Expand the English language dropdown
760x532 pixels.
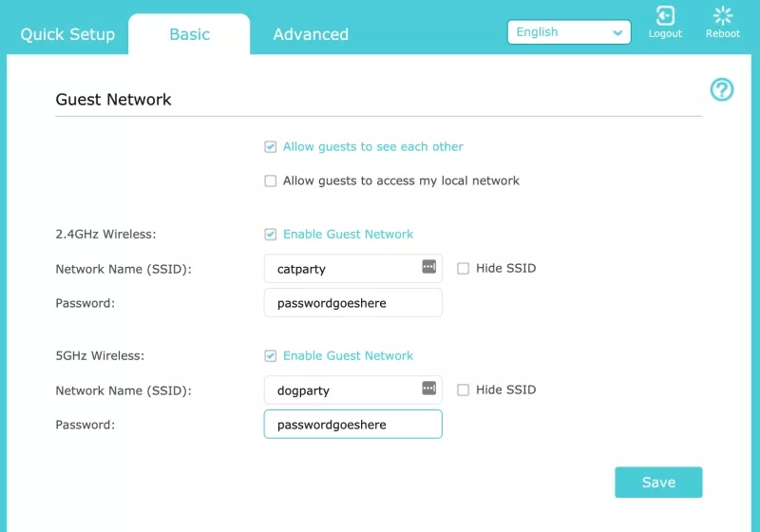[x=569, y=32]
